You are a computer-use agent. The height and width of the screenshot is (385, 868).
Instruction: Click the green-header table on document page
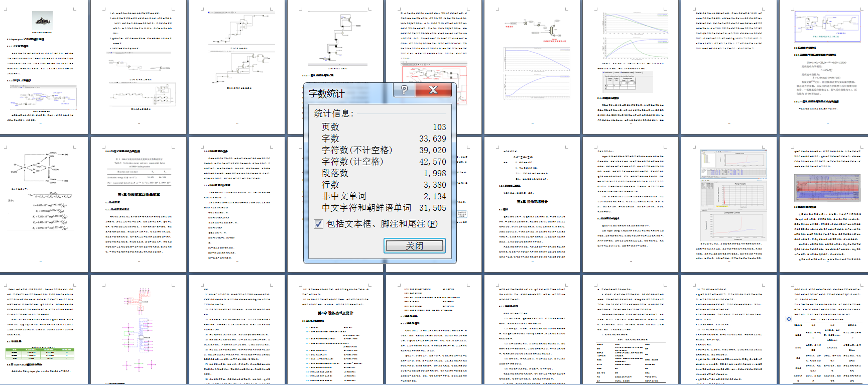coord(40,354)
